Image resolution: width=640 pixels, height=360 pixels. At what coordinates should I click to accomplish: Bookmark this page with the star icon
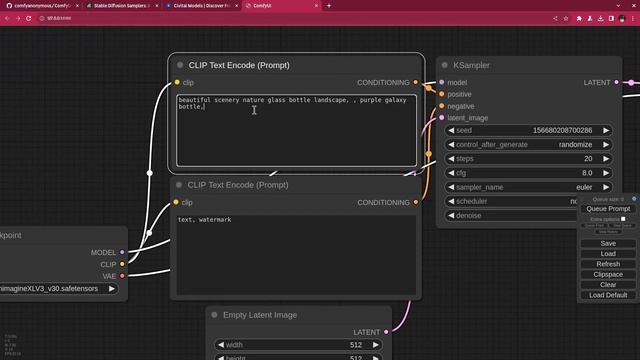[566, 18]
